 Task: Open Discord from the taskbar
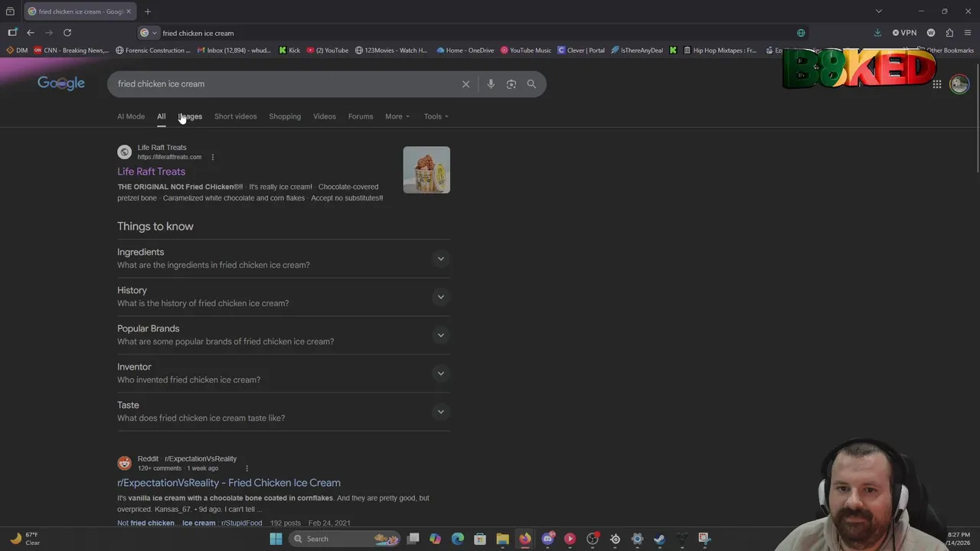click(547, 539)
